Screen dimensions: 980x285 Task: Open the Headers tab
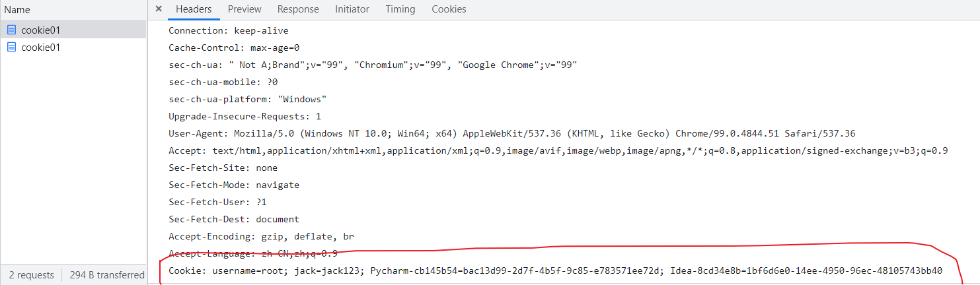[x=194, y=9]
